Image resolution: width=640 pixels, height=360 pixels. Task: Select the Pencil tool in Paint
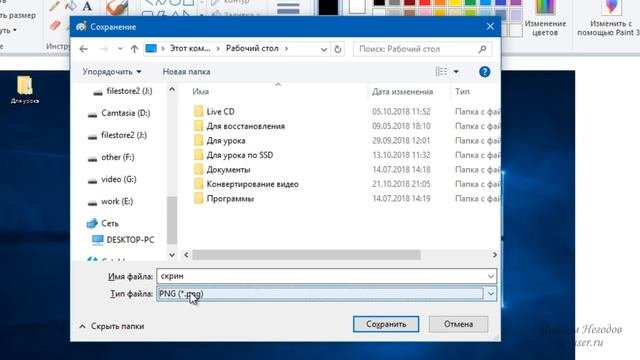(54, 6)
